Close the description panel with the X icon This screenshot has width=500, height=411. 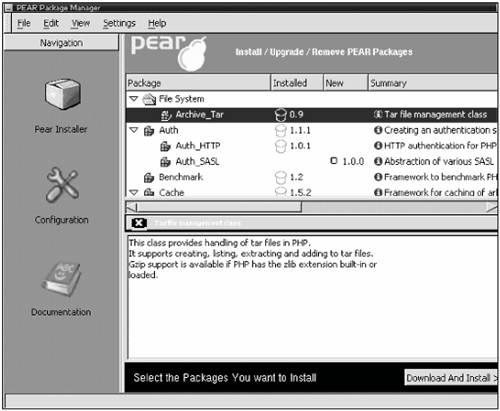coord(139,223)
